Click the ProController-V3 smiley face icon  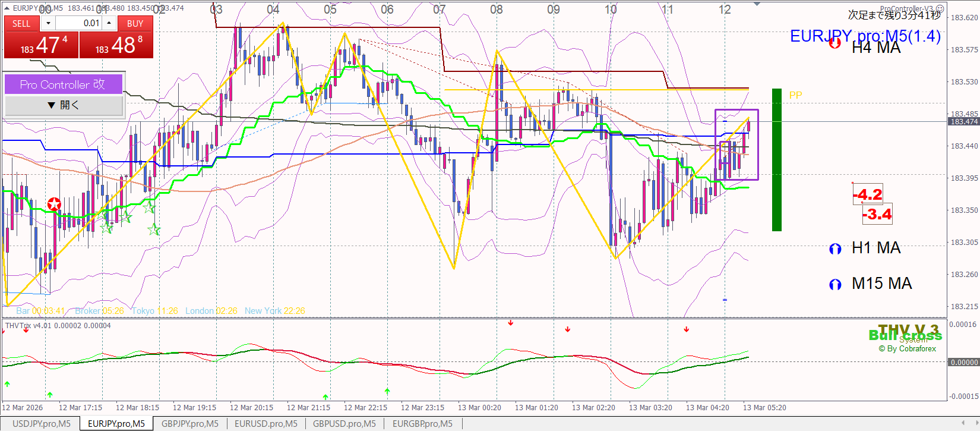pos(940,9)
